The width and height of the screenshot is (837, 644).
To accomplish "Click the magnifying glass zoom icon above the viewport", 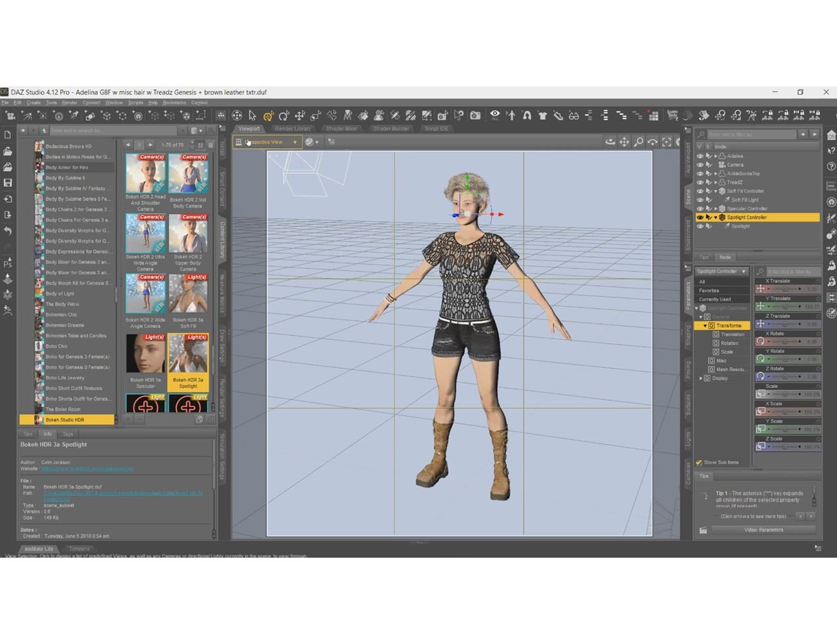I will click(x=639, y=142).
